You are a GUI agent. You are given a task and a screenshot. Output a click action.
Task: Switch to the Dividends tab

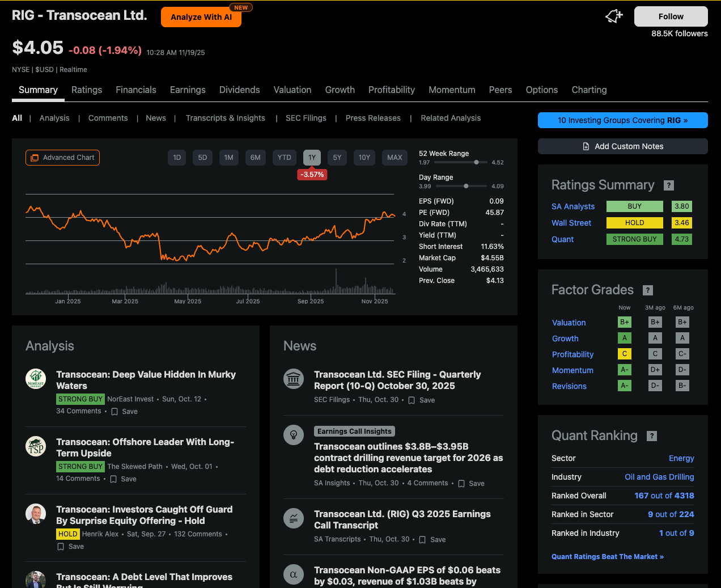[x=240, y=90]
